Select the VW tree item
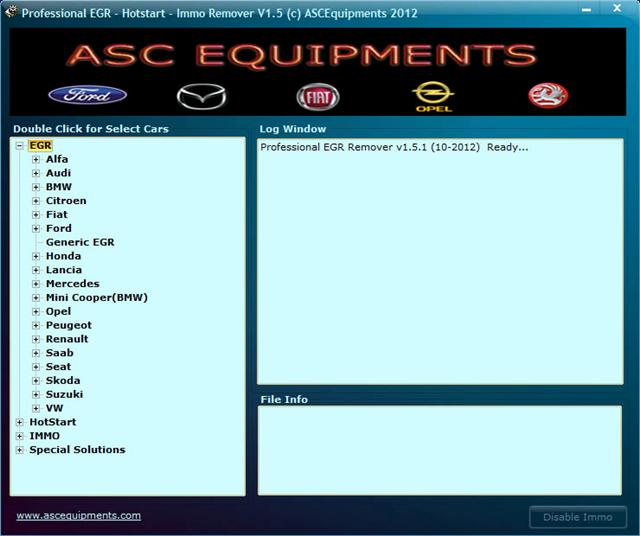640x536 pixels. pyautogui.click(x=54, y=408)
